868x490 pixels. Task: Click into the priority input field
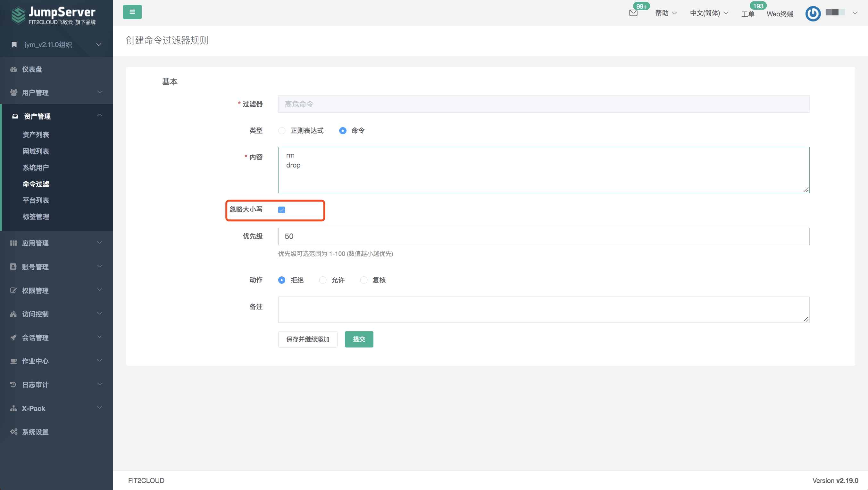coord(543,236)
